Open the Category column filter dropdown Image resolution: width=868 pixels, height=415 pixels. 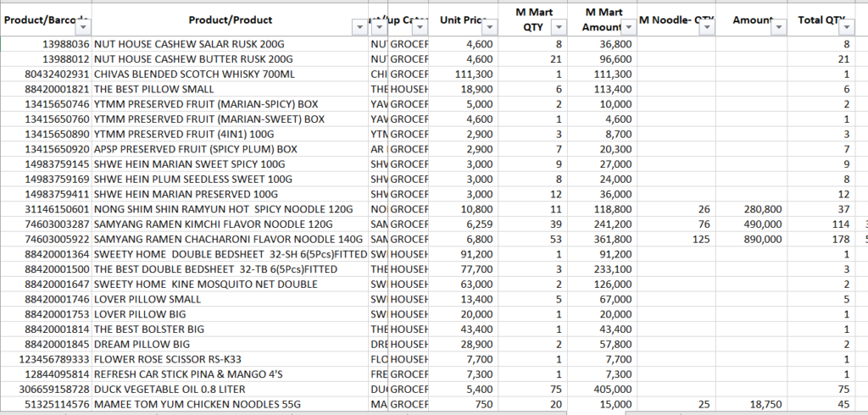(420, 27)
